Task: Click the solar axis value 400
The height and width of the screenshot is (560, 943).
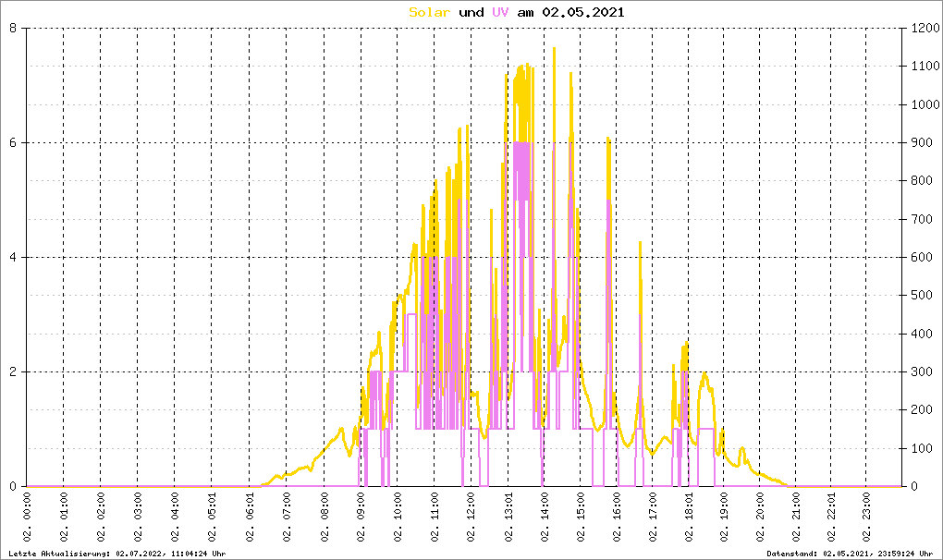Action: pyautogui.click(x=921, y=334)
